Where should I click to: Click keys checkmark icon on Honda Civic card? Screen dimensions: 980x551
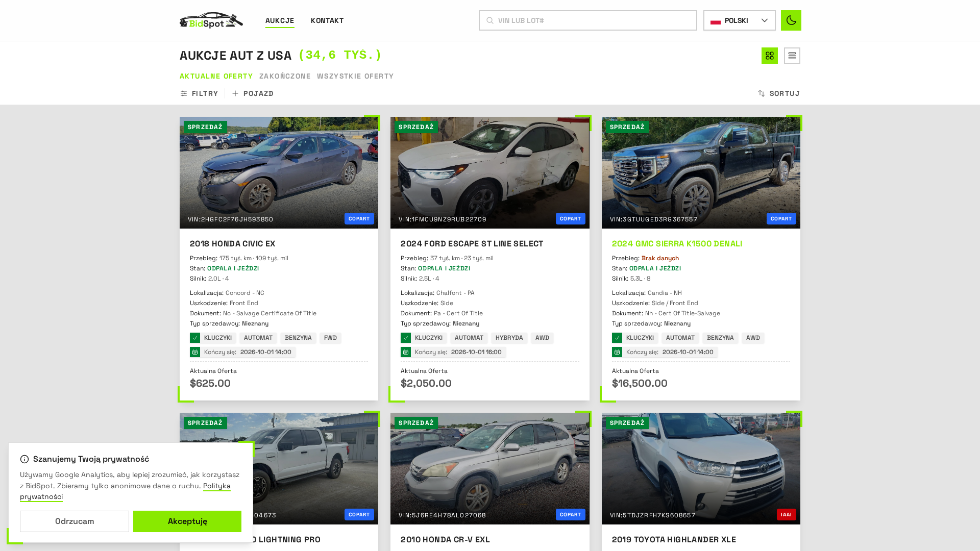[x=195, y=338]
